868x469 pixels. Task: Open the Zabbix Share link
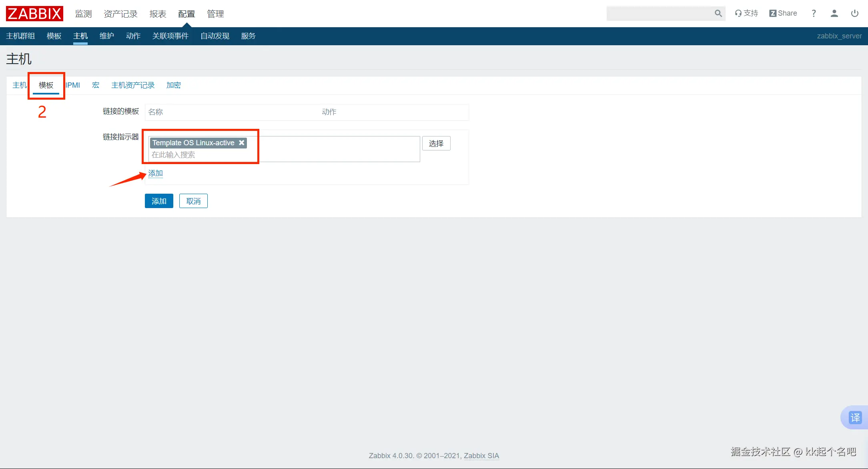point(783,13)
